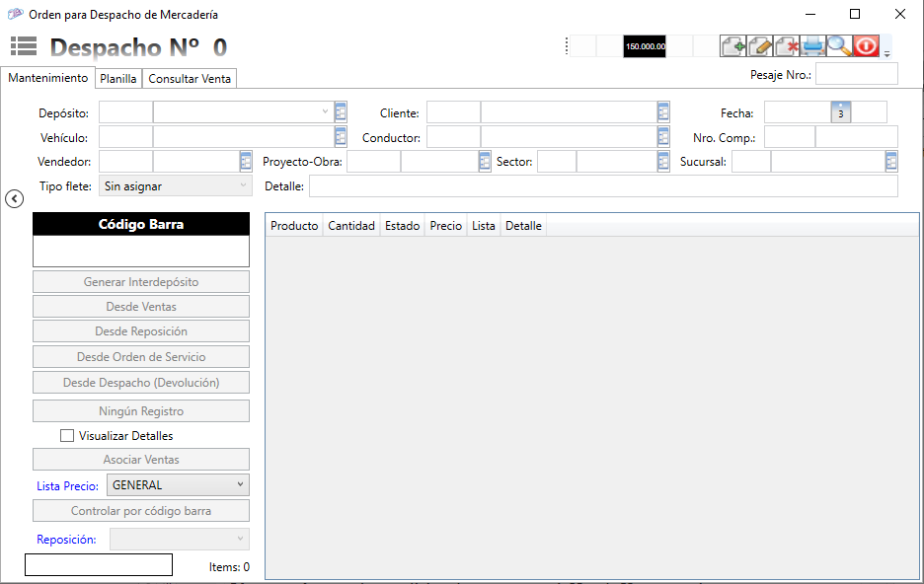Viewport: 924px width, 584px height.
Task: Click the Desde Ventas button
Action: (x=141, y=307)
